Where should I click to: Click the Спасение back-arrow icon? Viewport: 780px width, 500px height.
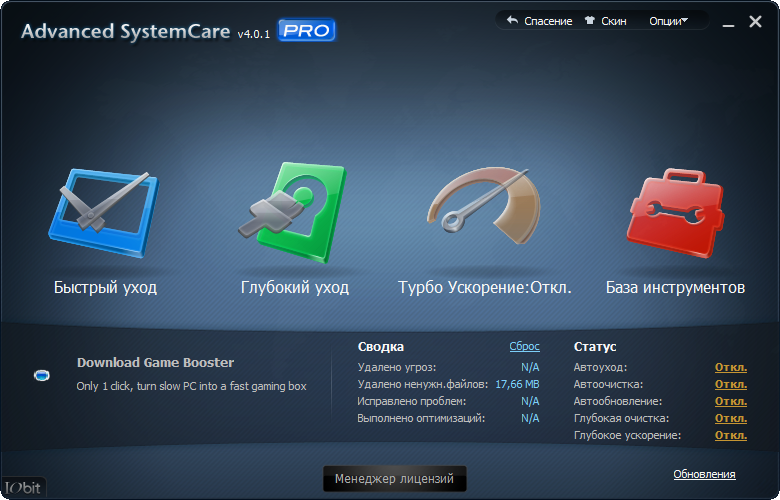pos(512,20)
